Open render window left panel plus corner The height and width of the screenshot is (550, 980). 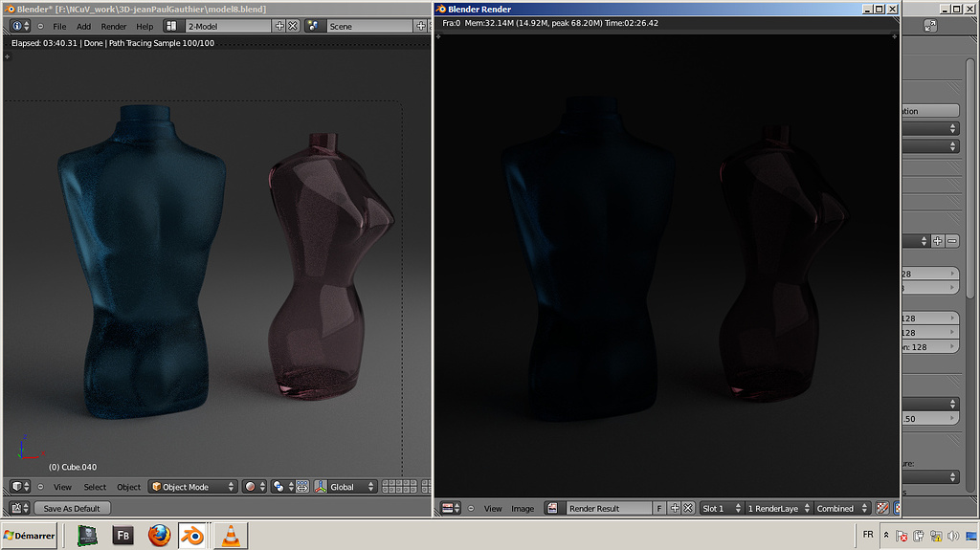pos(438,36)
